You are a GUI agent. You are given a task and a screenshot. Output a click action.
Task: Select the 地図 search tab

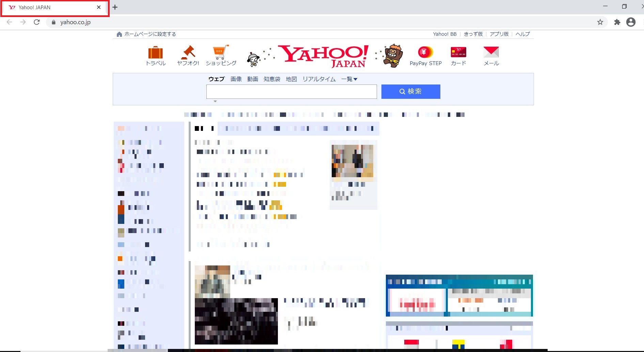pos(291,79)
